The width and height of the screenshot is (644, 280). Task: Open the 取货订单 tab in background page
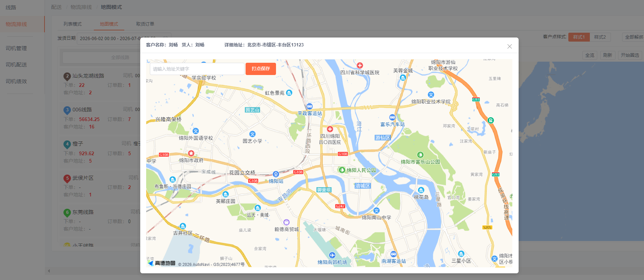(x=145, y=24)
